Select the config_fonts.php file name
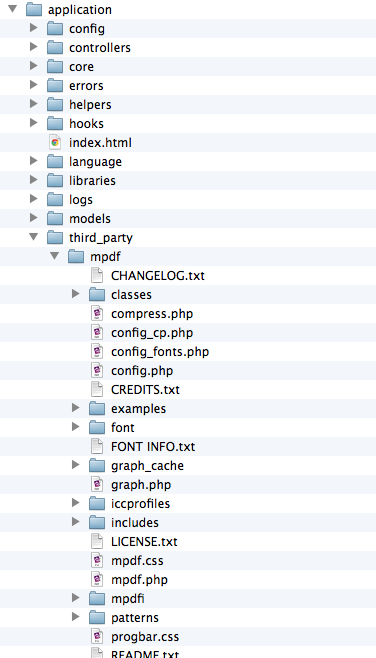376x658 pixels. (160, 352)
